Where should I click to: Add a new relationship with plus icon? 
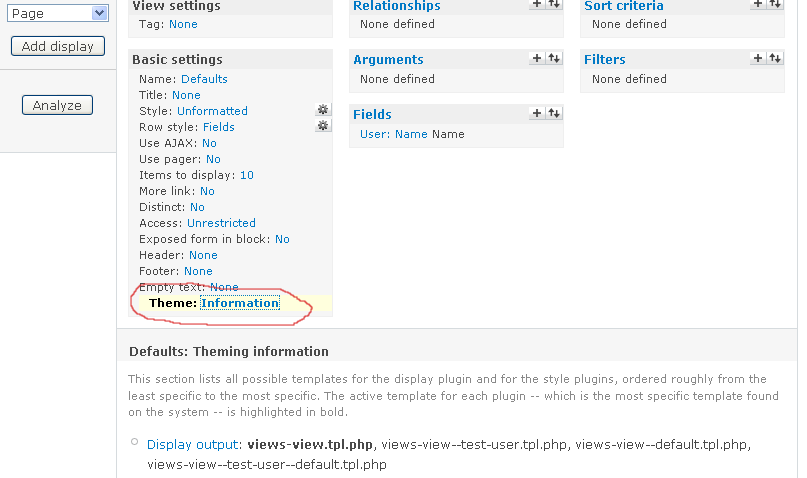coord(537,5)
